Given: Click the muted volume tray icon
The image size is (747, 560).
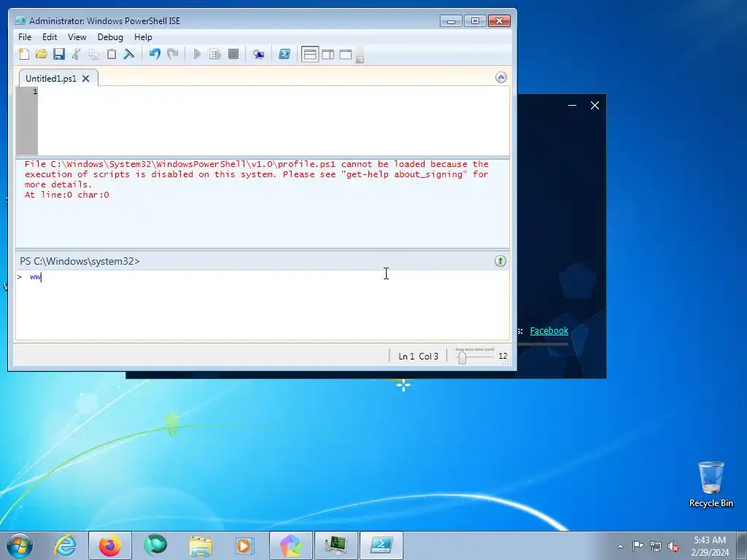Looking at the screenshot, I should click(673, 546).
